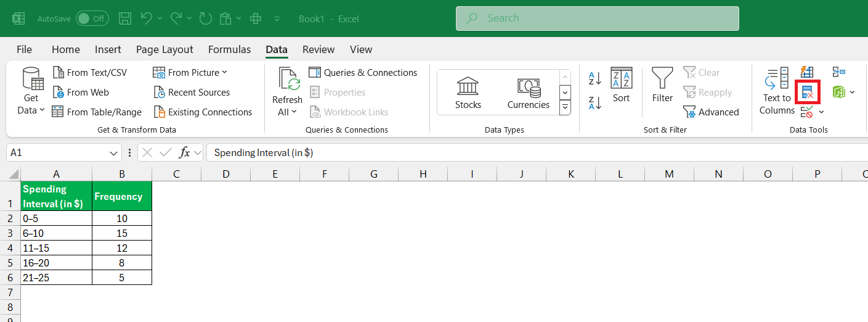The height and width of the screenshot is (322, 868).
Task: Open the File tab
Action: [24, 49]
